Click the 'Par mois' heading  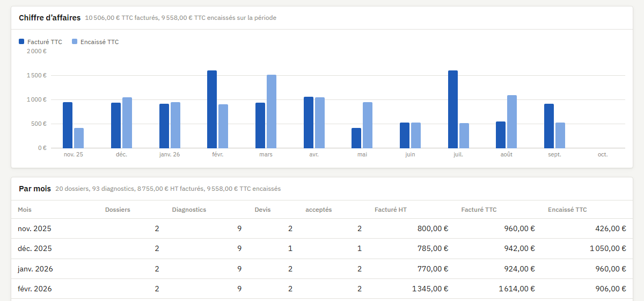35,189
